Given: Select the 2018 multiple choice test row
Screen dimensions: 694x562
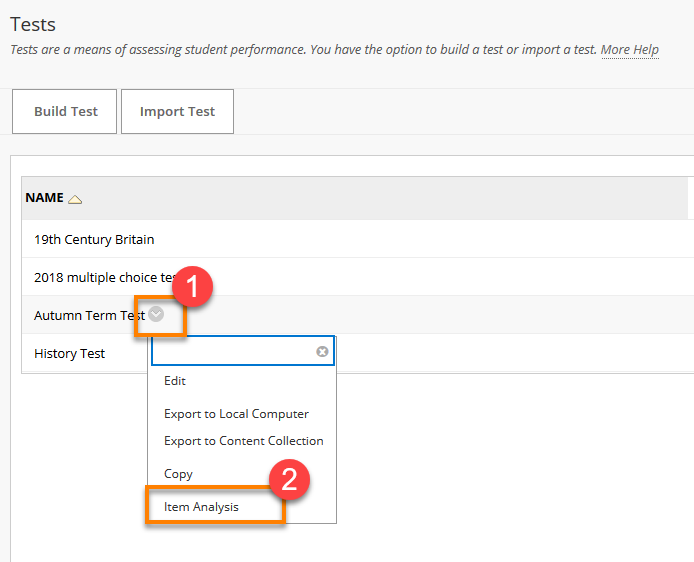Looking at the screenshot, I should [358, 277].
